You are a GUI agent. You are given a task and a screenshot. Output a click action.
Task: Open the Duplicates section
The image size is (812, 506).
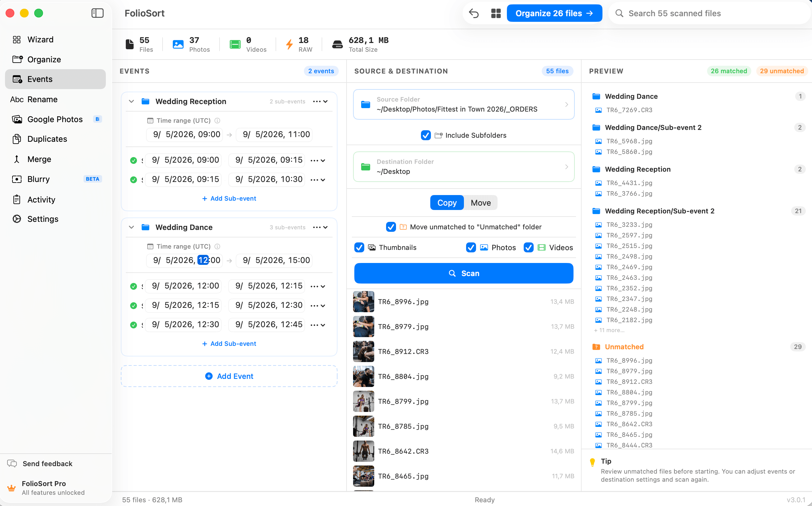55,139
